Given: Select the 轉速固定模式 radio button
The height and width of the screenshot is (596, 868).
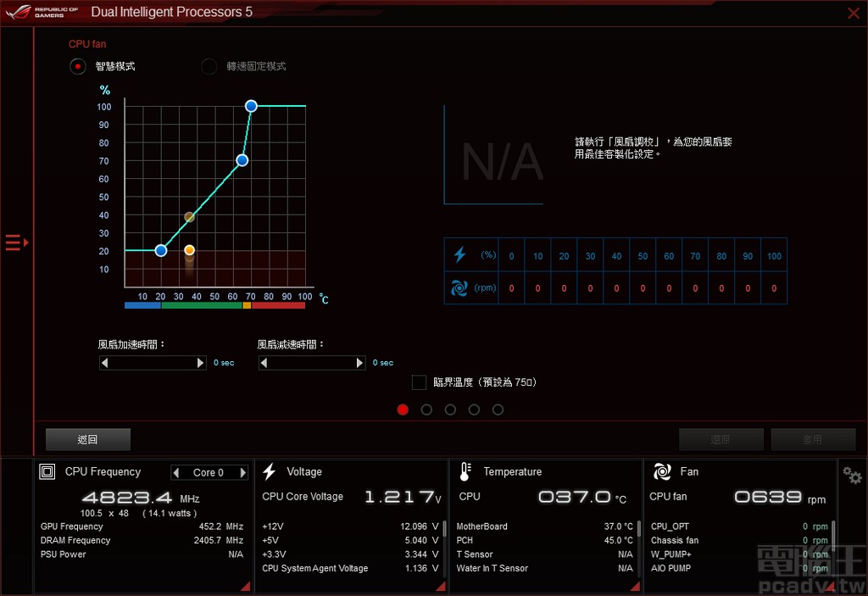Looking at the screenshot, I should click(x=209, y=66).
